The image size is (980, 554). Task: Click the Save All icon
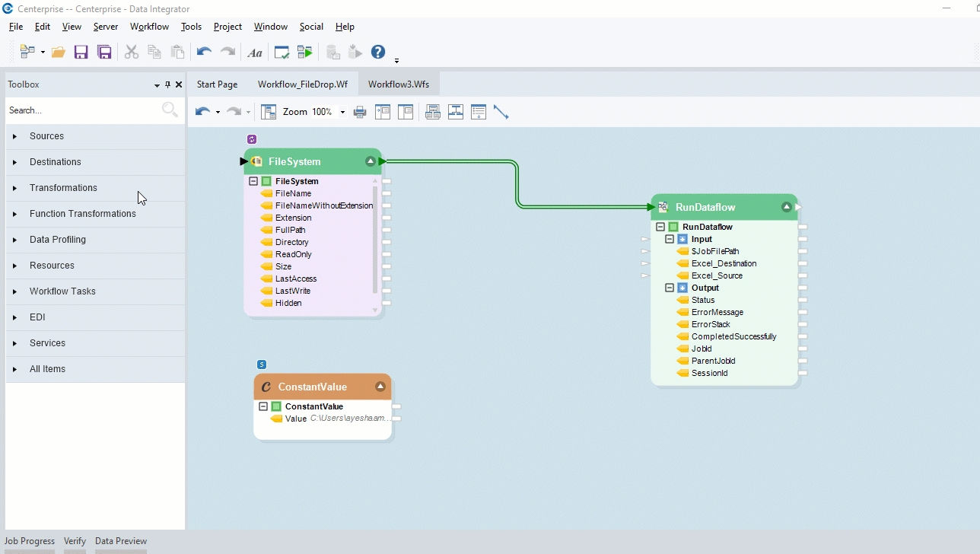coord(104,53)
